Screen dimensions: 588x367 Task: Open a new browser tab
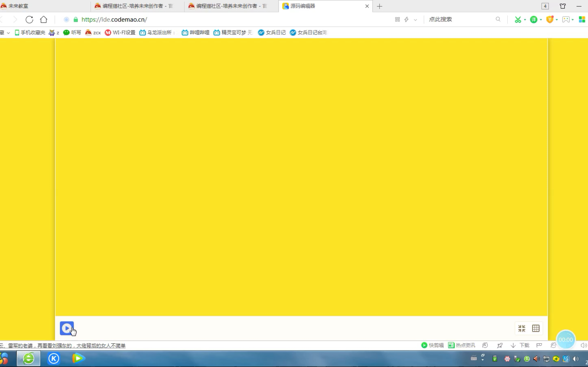click(379, 6)
